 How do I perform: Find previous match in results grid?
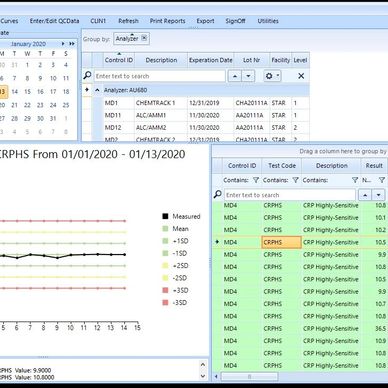[x=365, y=195]
